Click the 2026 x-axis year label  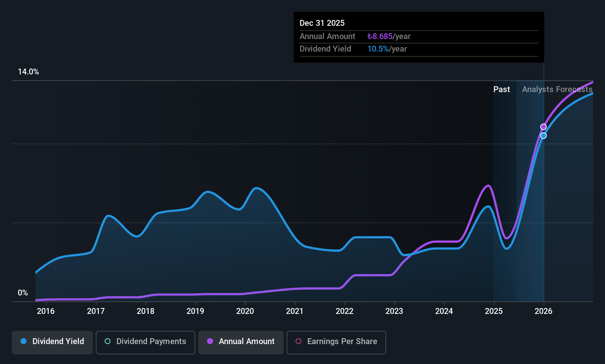click(x=543, y=311)
